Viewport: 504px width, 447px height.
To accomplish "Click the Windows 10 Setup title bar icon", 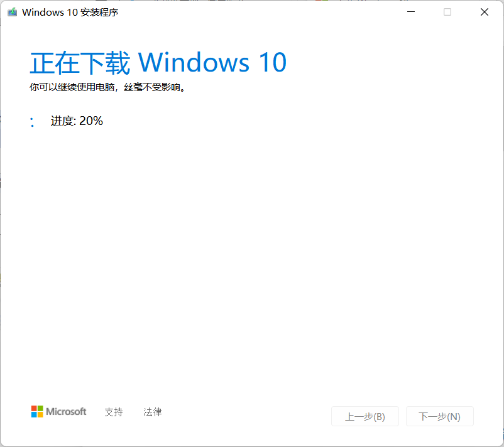I will (x=12, y=12).
